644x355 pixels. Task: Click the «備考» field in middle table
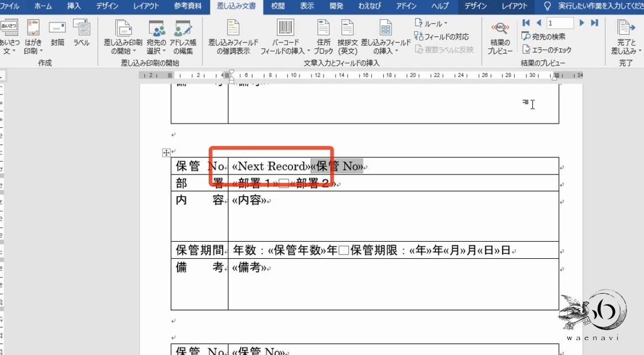250,267
